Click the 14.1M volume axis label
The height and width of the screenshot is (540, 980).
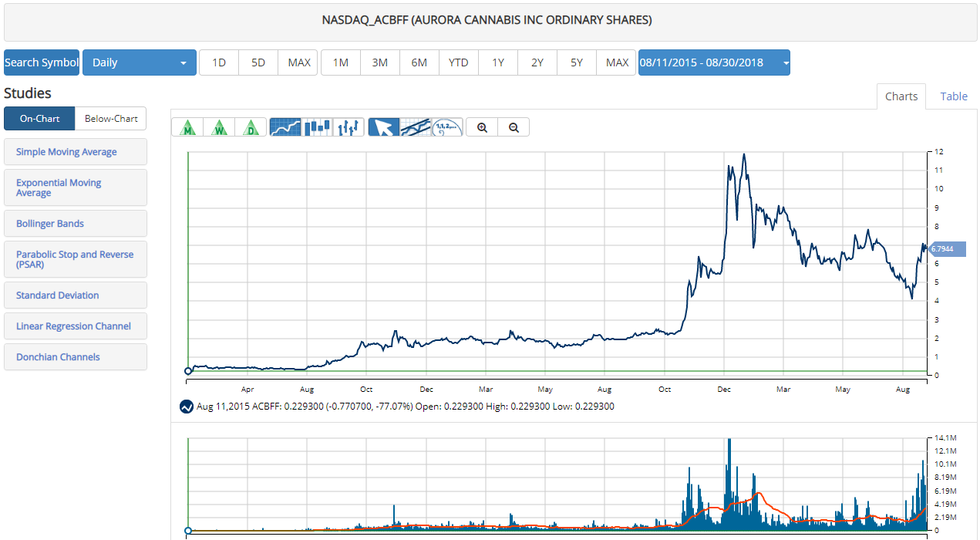[x=946, y=437]
